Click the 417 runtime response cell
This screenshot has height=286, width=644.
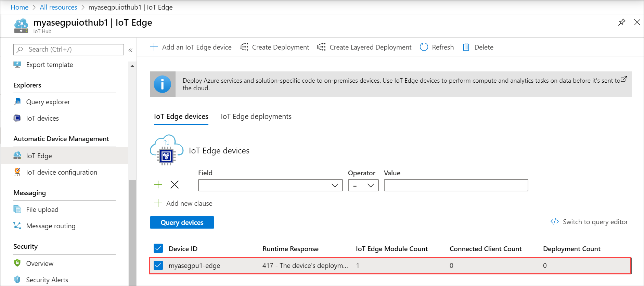pyautogui.click(x=305, y=265)
